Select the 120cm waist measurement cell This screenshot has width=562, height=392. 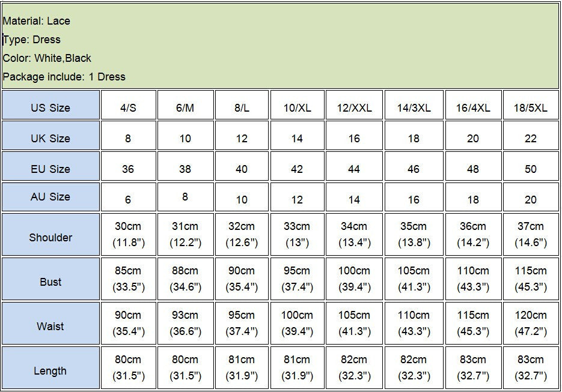(x=530, y=323)
